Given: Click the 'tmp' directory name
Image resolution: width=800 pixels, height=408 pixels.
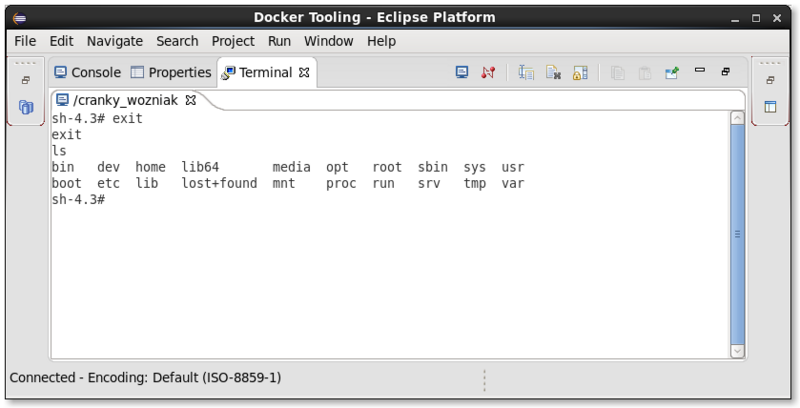Looking at the screenshot, I should point(474,184).
